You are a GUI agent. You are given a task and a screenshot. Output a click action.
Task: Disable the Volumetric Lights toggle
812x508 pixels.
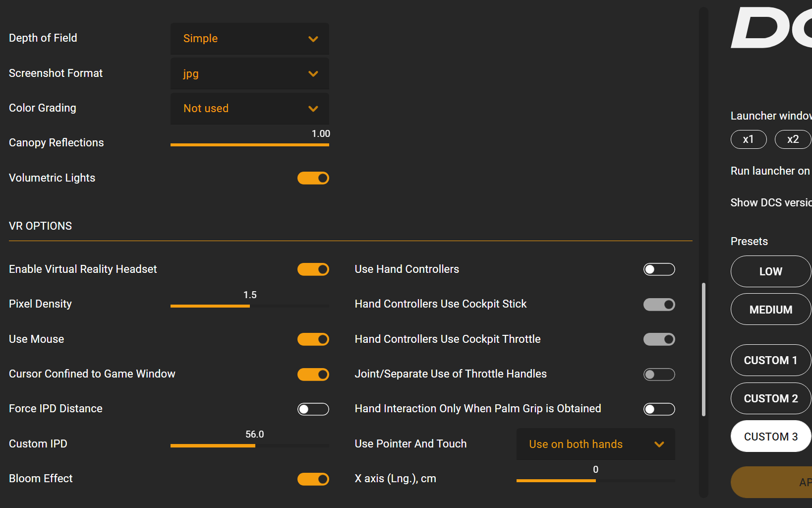pyautogui.click(x=313, y=178)
